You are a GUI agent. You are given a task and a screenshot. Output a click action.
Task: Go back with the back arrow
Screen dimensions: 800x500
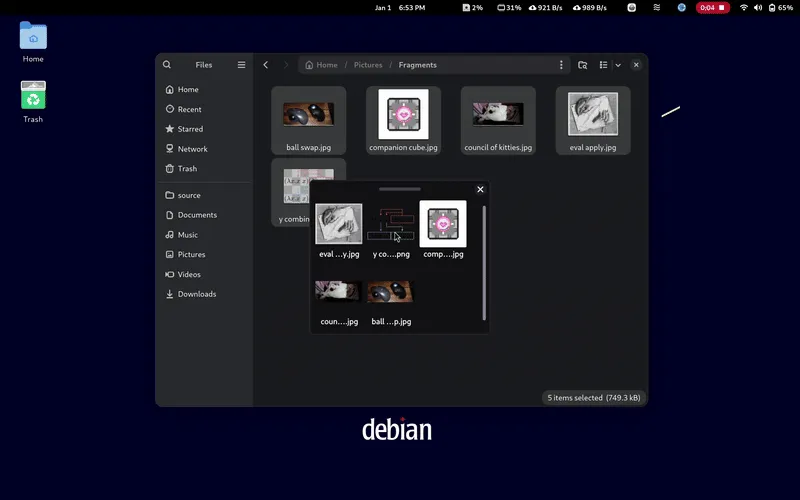(x=266, y=65)
